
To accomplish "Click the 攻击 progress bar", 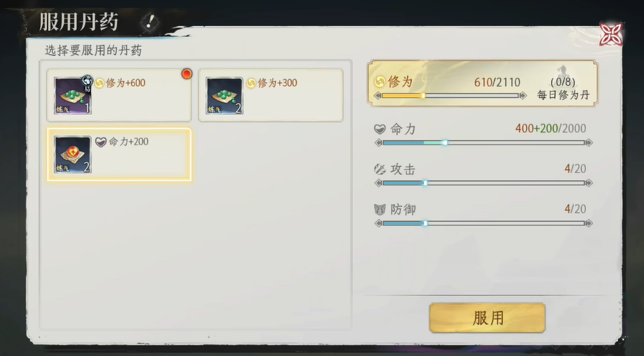I will [x=484, y=183].
